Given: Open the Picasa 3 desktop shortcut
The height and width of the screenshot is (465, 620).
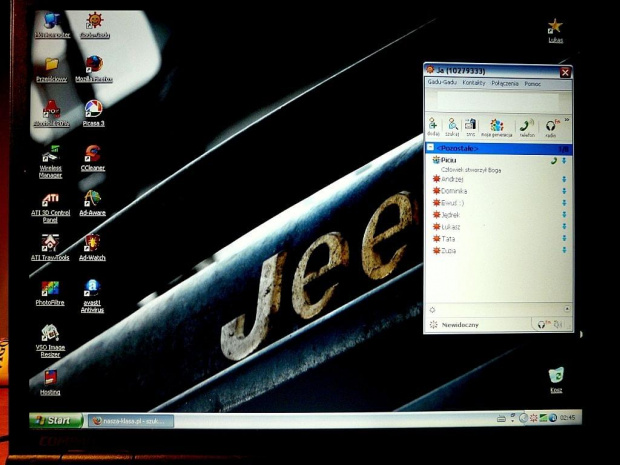Looking at the screenshot, I should (x=93, y=113).
